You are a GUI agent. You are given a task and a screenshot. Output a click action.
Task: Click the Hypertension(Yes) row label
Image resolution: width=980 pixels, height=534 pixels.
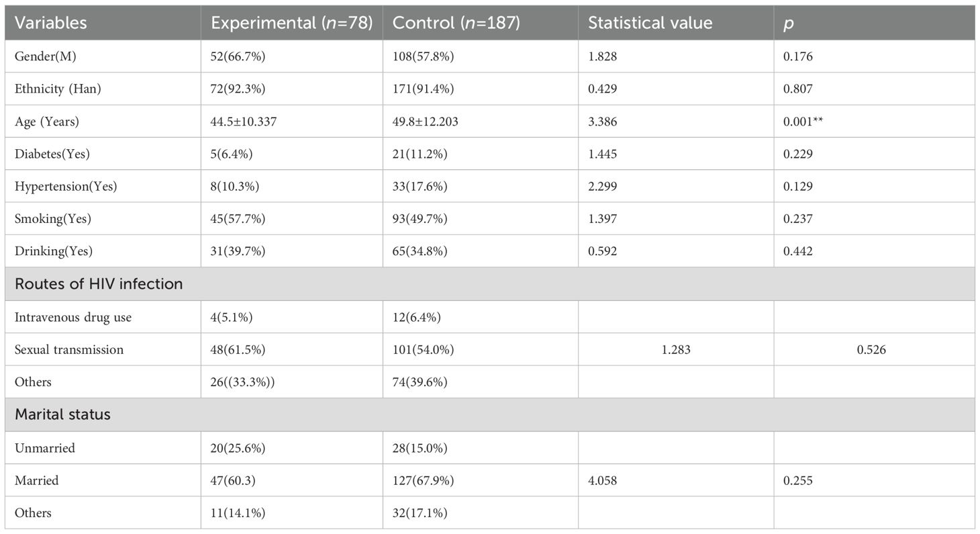66,186
